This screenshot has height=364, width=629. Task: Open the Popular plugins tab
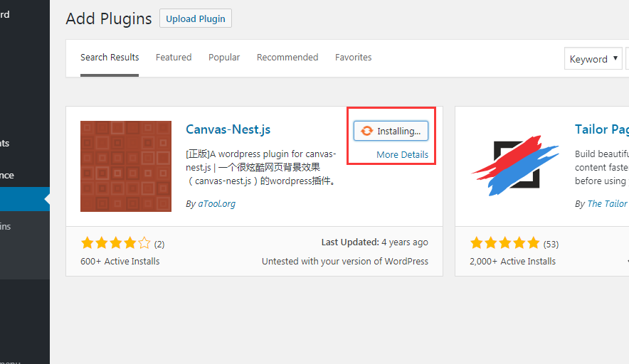(x=224, y=58)
